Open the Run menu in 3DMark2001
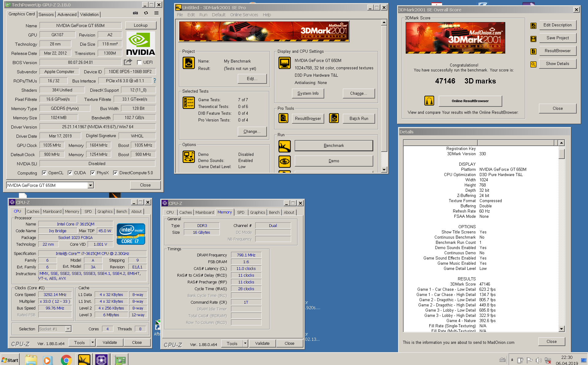Screen dimensions: 588x365 (x=203, y=15)
